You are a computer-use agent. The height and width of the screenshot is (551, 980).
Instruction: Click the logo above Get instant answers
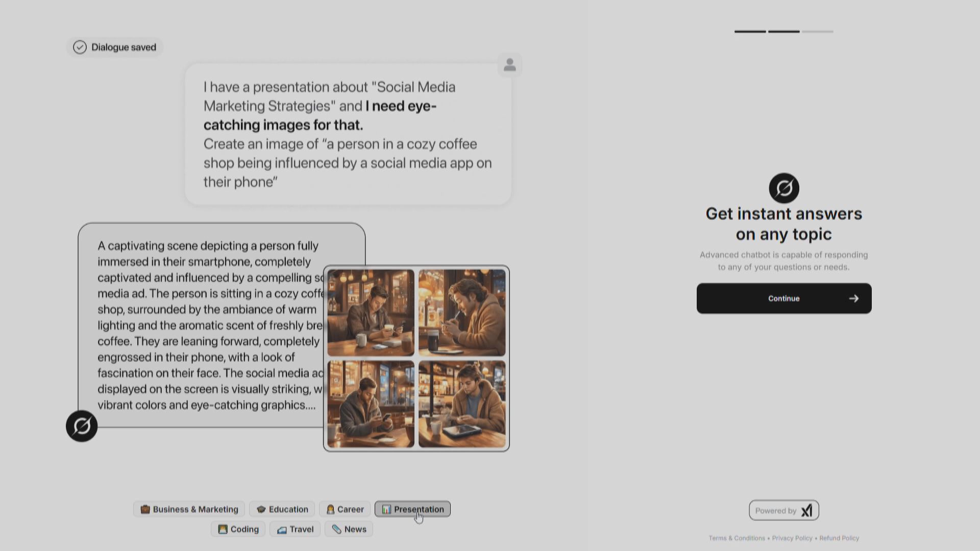(x=784, y=188)
